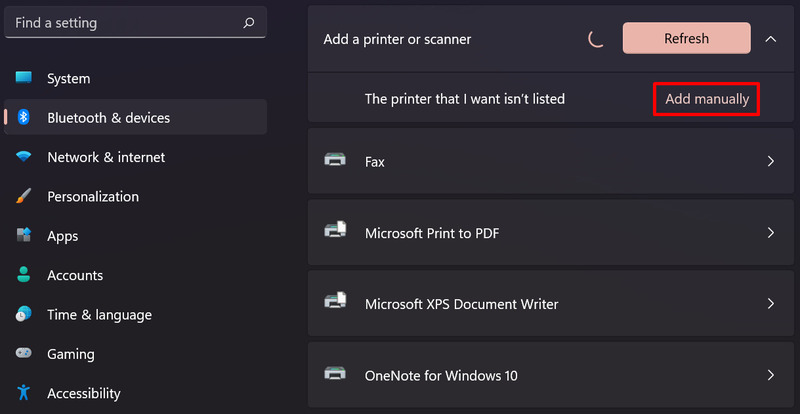The width and height of the screenshot is (800, 414).
Task: Open Gaming settings page
Action: 135,354
